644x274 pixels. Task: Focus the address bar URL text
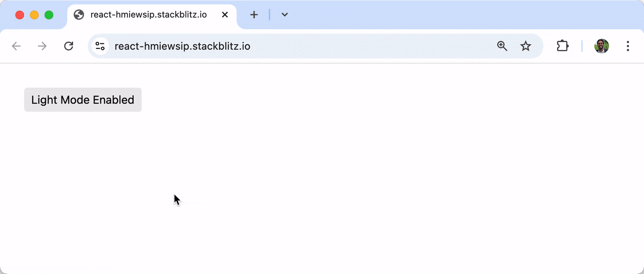182,46
